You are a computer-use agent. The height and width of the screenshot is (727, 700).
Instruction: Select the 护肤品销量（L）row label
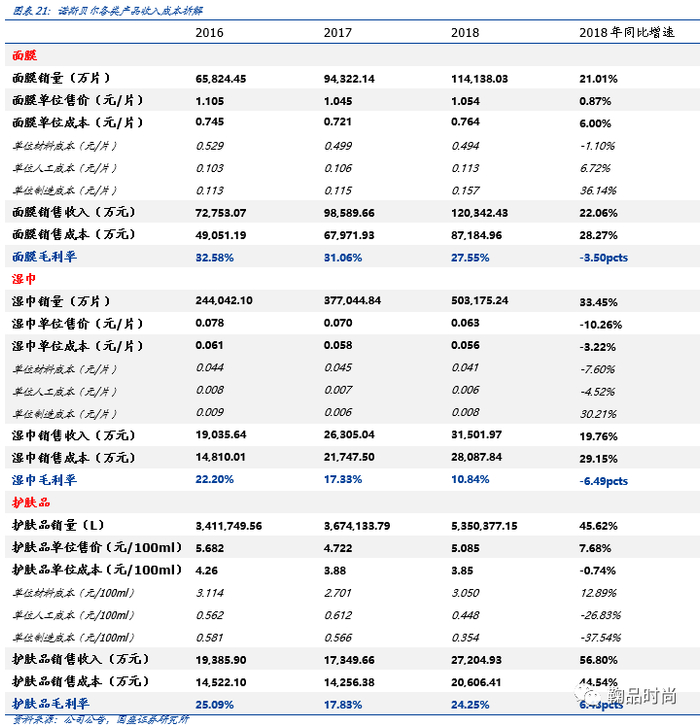click(x=58, y=524)
